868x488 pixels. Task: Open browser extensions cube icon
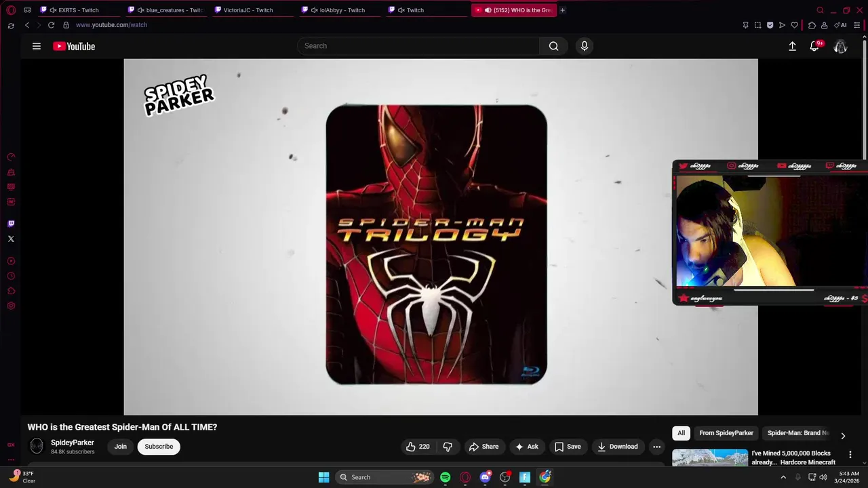tap(812, 25)
